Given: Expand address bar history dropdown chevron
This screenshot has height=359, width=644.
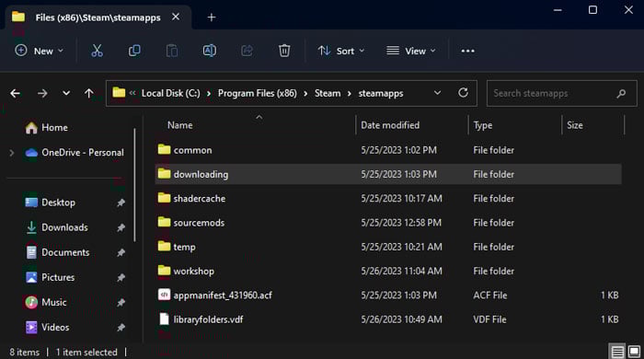Looking at the screenshot, I should [437, 93].
